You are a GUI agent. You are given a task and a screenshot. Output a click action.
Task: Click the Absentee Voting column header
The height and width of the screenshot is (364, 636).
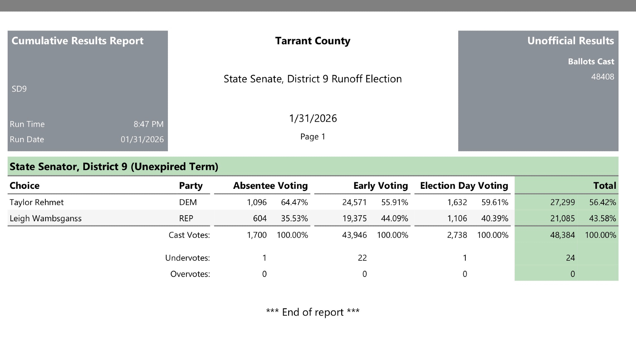270,186
